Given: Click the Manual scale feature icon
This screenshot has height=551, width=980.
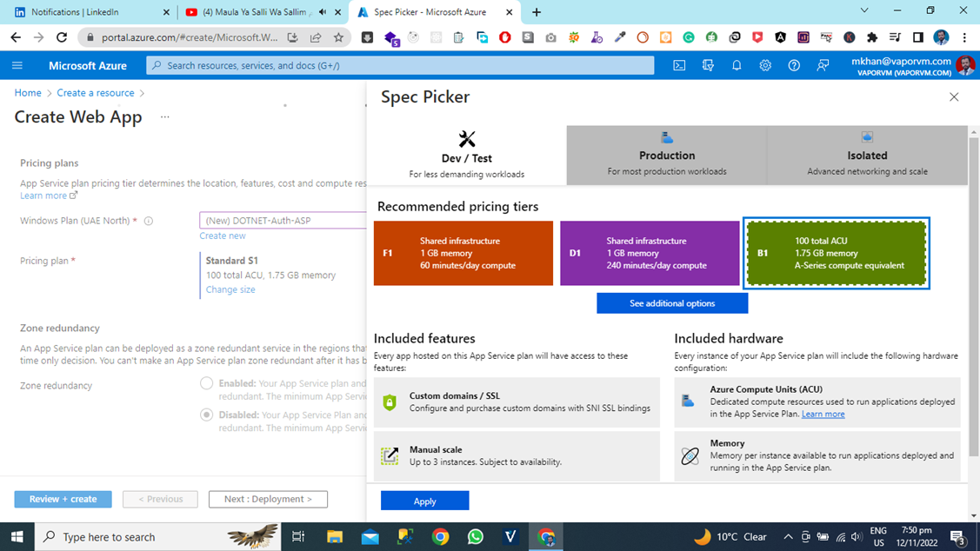Looking at the screenshot, I should (390, 455).
